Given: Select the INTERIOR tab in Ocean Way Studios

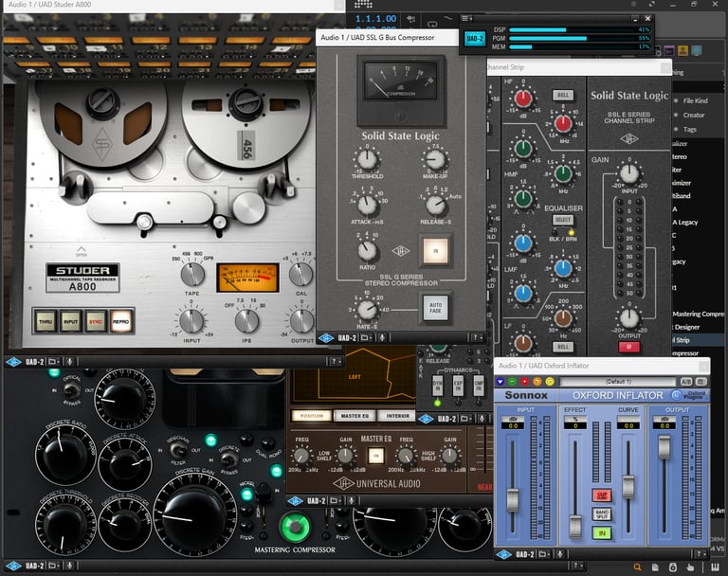Looking at the screenshot, I should [398, 416].
